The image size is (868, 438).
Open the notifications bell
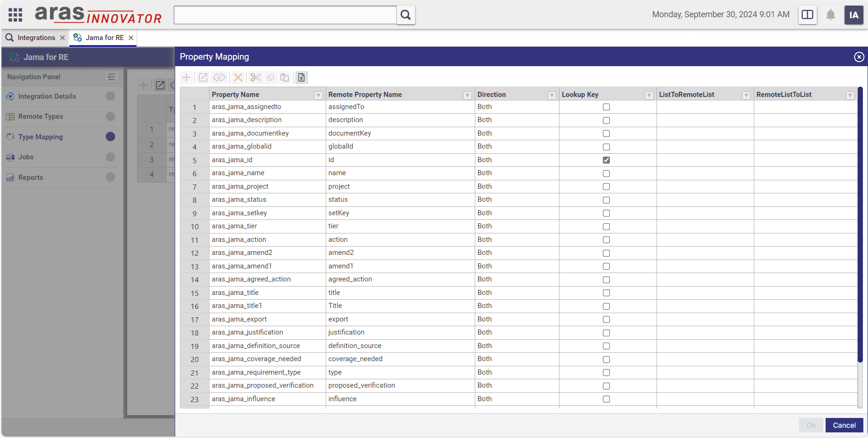[831, 15]
